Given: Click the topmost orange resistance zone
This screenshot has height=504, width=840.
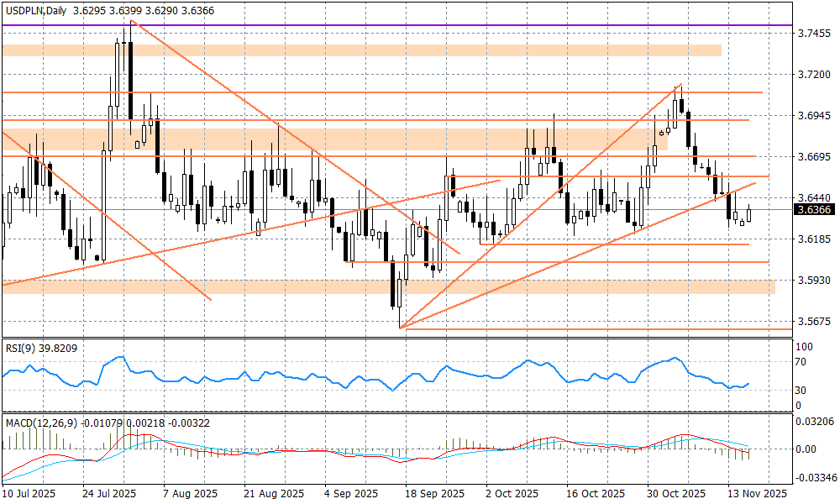Looking at the screenshot, I should click(361, 50).
